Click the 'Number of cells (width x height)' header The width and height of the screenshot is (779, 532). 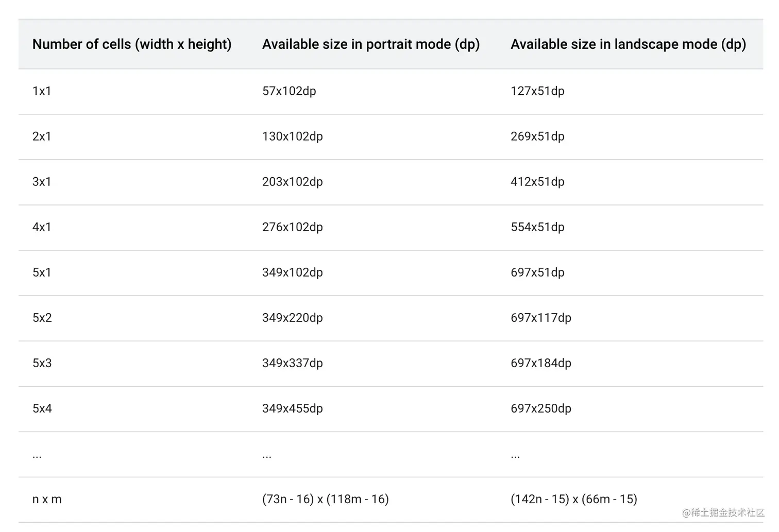click(x=132, y=44)
